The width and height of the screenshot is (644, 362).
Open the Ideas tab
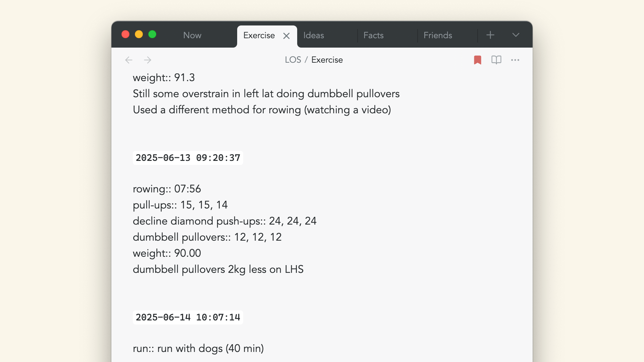click(314, 35)
